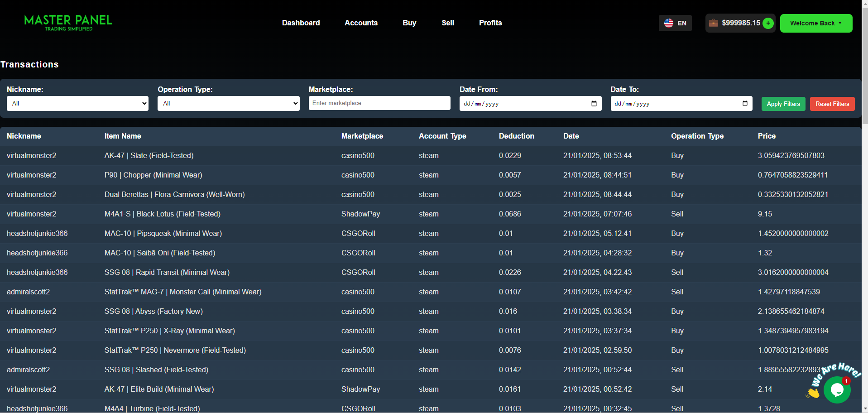868x413 pixels.
Task: Click the Transactions page heading
Action: pyautogui.click(x=29, y=64)
